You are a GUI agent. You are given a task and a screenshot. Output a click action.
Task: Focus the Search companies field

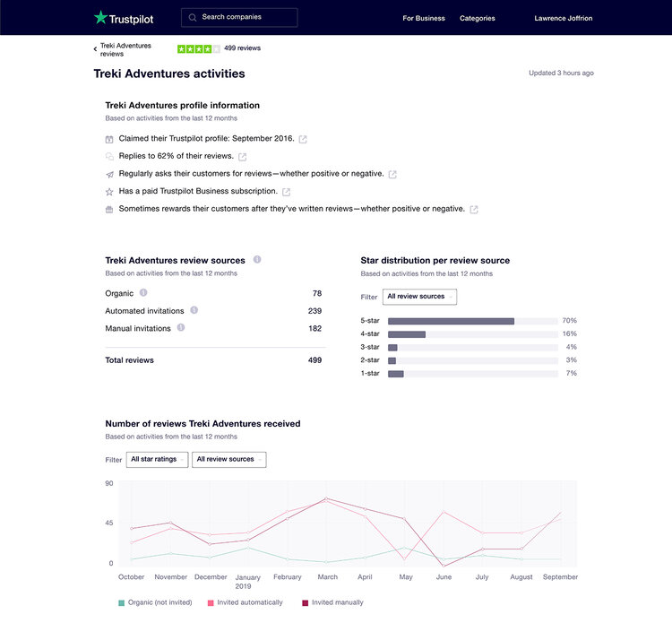[239, 18]
